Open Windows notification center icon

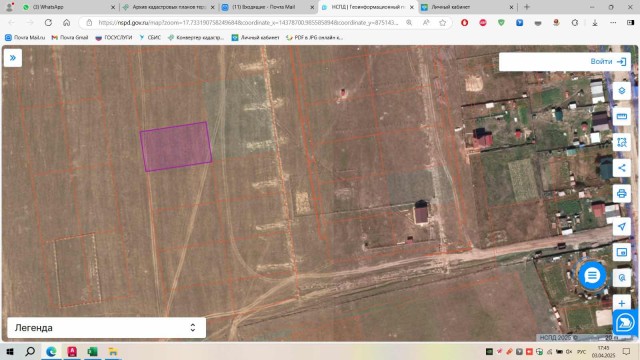pos(626,351)
